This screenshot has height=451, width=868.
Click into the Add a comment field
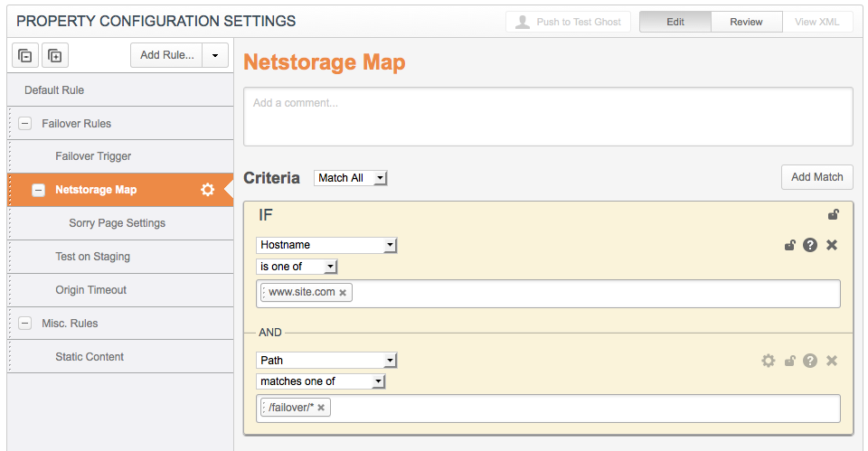[547, 116]
